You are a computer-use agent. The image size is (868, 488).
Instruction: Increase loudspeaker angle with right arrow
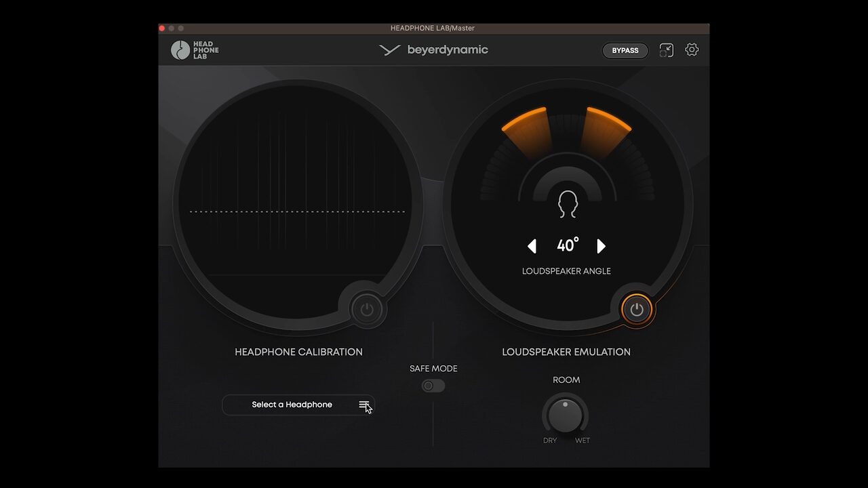pos(601,246)
